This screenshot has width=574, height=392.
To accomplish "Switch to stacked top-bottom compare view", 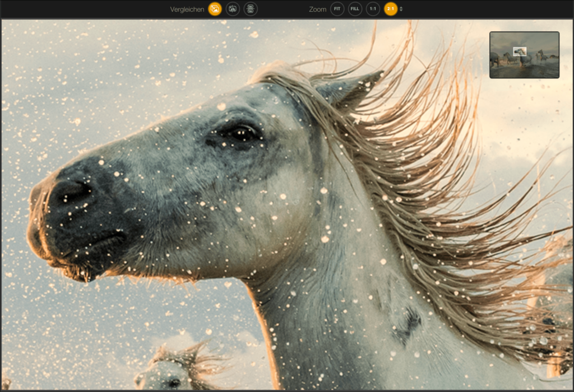I will tap(251, 9).
